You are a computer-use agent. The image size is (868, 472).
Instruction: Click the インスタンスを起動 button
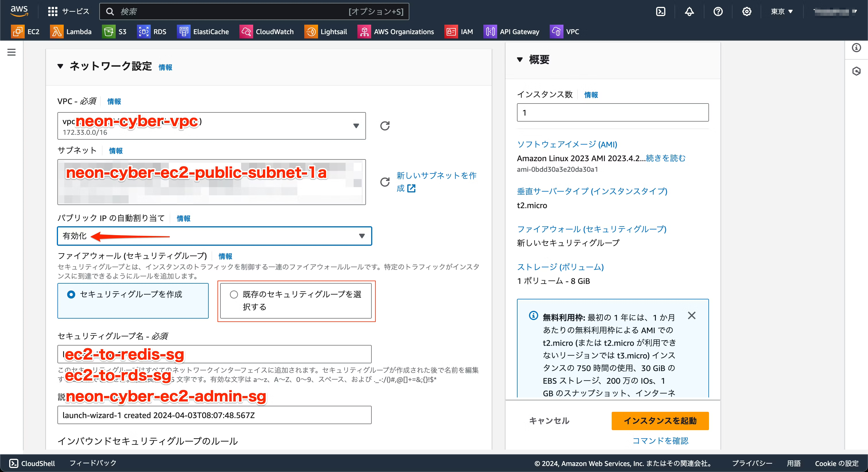tap(659, 421)
